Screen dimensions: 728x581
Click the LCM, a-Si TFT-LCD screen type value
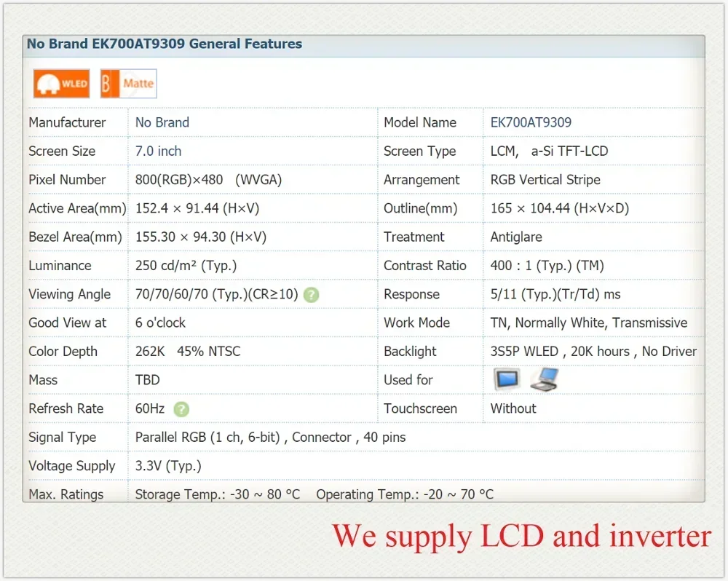(549, 151)
